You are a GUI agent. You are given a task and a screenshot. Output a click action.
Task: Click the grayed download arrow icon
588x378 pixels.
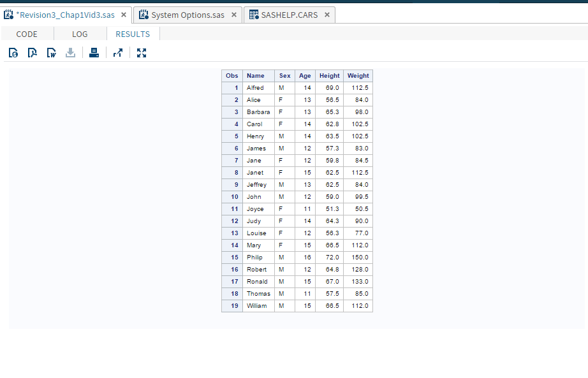point(71,53)
